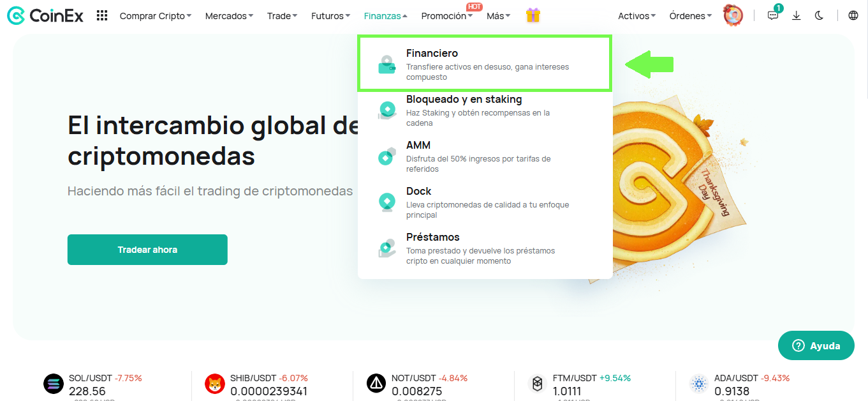Click the SOL/USDT coin icon
Screen dimensions: 868x401
(54, 384)
